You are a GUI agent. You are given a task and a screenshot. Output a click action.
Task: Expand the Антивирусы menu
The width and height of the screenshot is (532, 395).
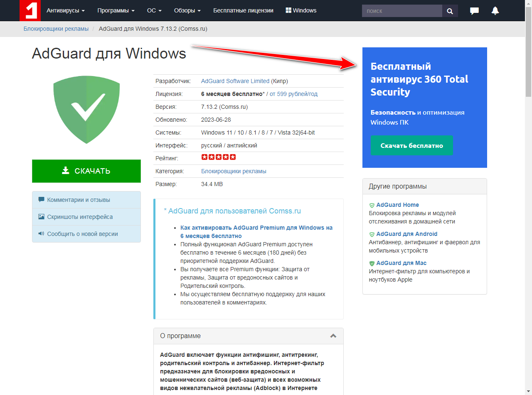(66, 10)
